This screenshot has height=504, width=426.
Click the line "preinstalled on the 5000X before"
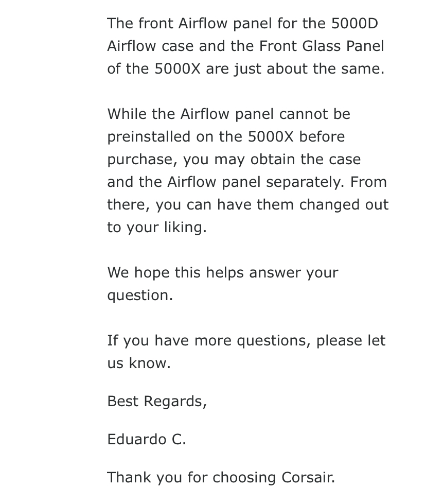(x=226, y=136)
